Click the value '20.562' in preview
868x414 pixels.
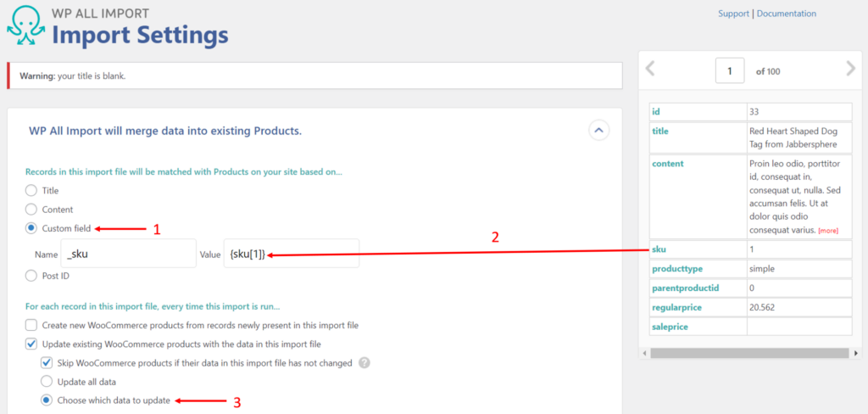[x=762, y=307]
